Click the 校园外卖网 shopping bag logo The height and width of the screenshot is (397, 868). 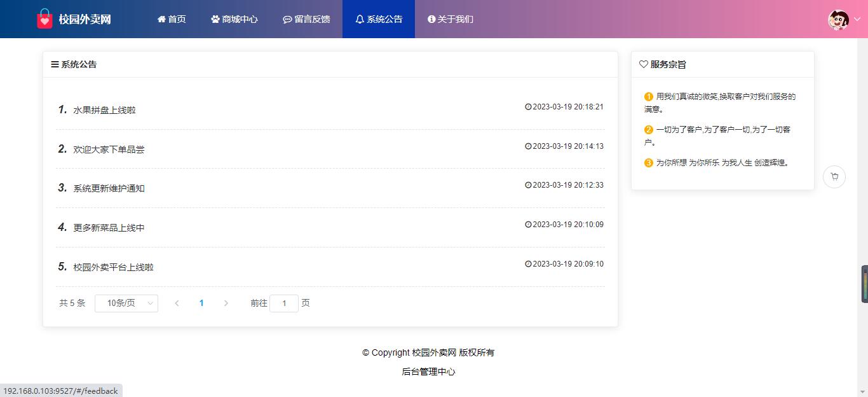pyautogui.click(x=44, y=19)
